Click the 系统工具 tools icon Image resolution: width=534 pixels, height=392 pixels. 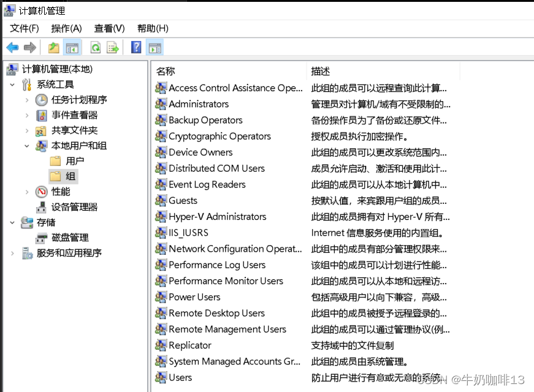[x=27, y=85]
